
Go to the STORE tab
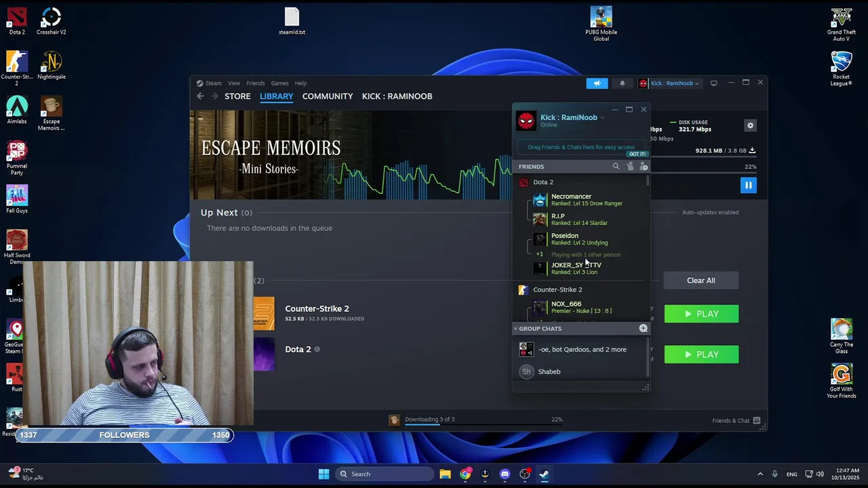[237, 96]
